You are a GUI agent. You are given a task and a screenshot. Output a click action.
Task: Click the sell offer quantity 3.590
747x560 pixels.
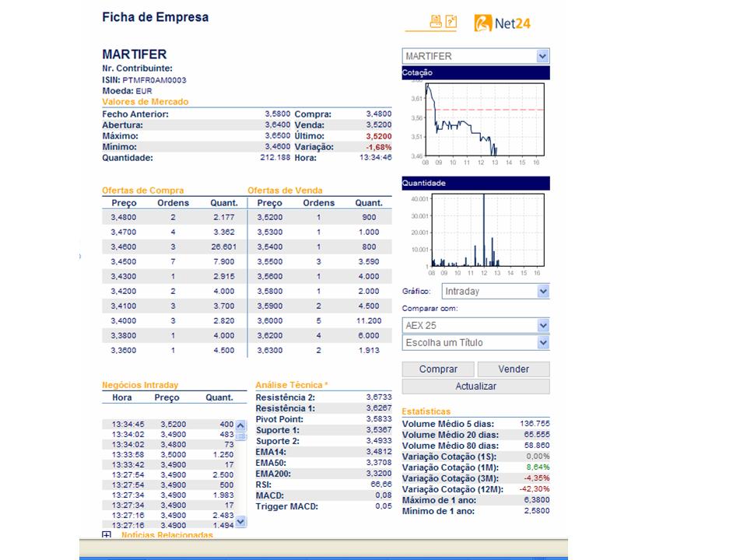tap(369, 261)
